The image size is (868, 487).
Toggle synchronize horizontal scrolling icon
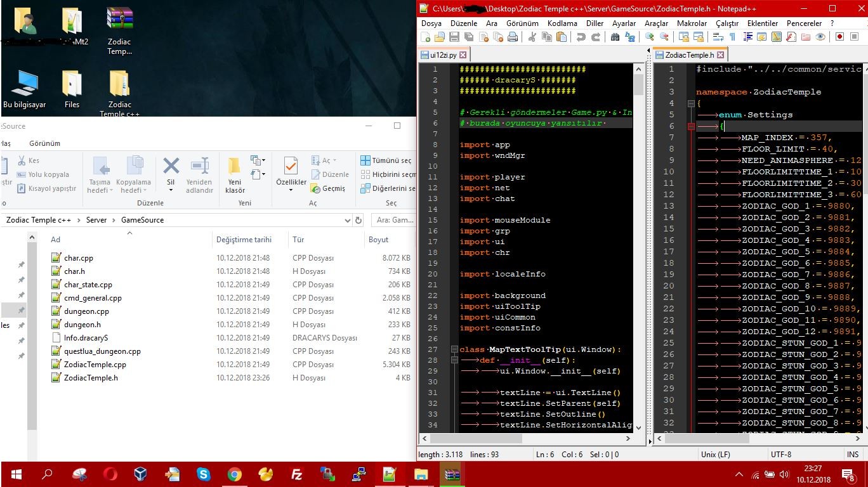pyautogui.click(x=698, y=37)
